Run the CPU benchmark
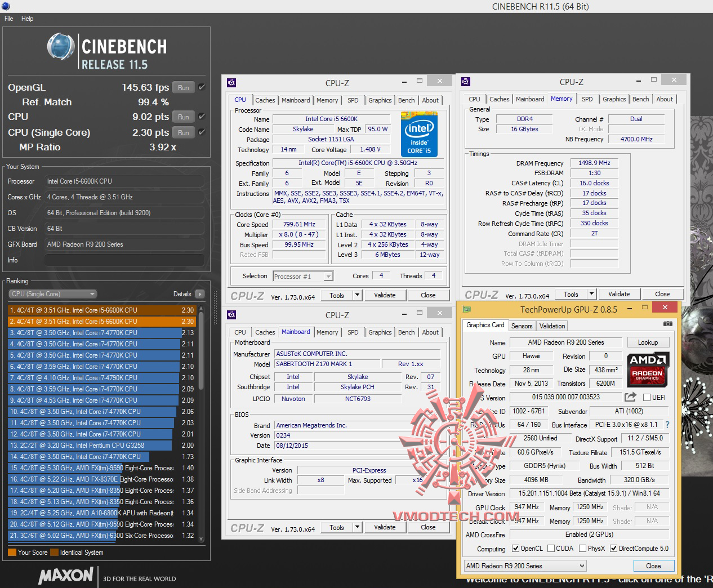This screenshot has height=588, width=713. (x=184, y=117)
